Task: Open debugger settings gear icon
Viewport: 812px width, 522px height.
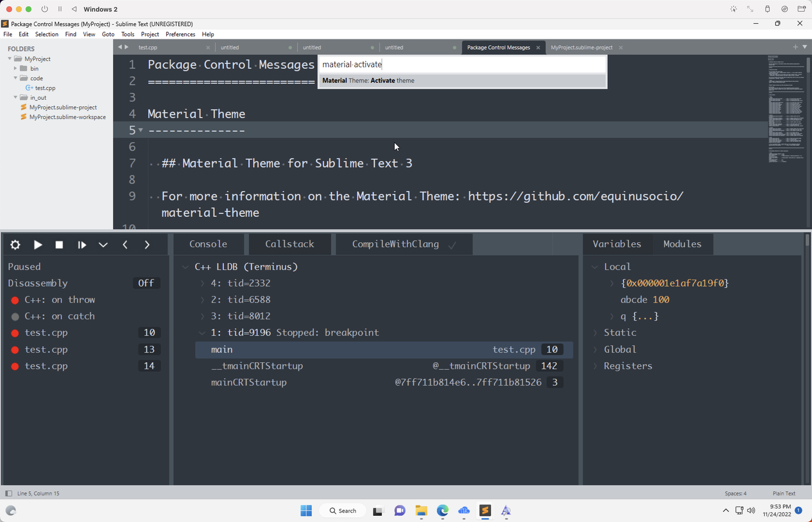Action: pyautogui.click(x=15, y=244)
